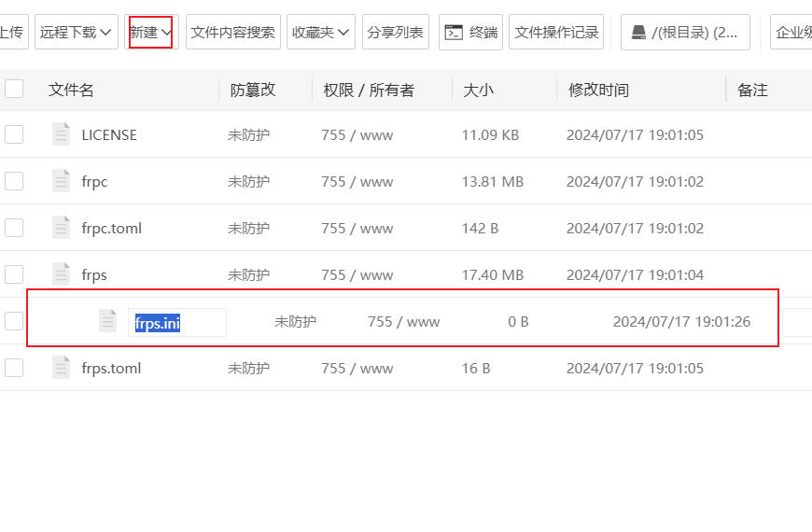Image resolution: width=812 pixels, height=532 pixels.
Task: Click the frps.ini file icon
Action: tap(107, 321)
